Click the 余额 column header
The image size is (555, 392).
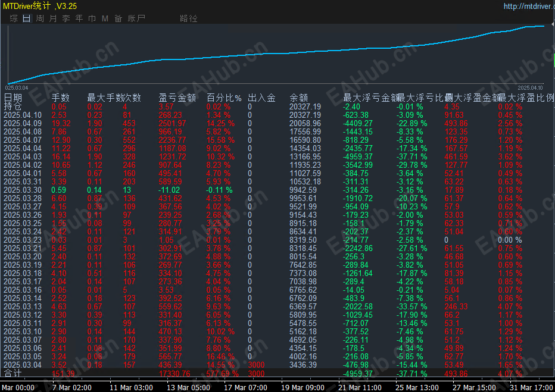tap(299, 98)
